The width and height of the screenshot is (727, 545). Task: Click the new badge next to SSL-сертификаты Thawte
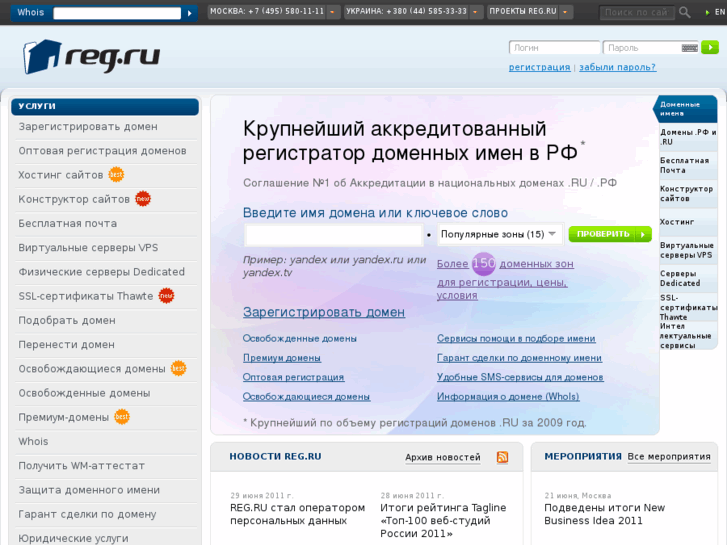click(x=166, y=296)
